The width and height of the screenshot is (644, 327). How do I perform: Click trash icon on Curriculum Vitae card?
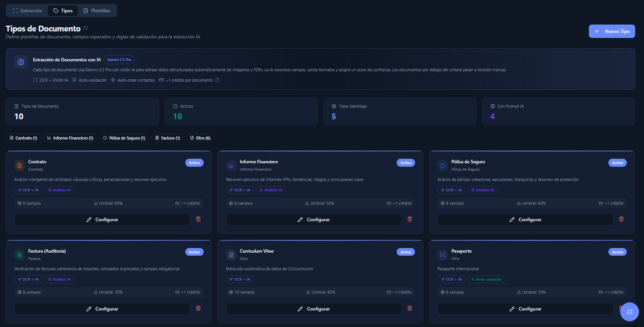(410, 308)
